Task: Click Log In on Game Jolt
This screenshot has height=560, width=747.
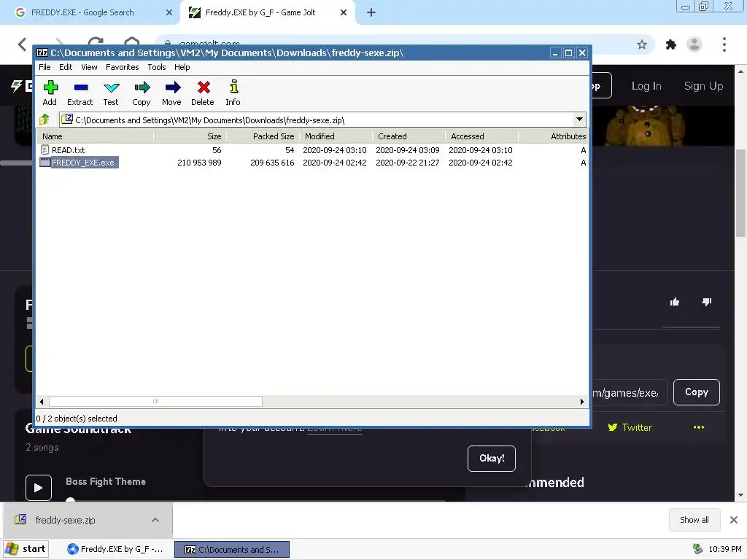Action: 646,86
